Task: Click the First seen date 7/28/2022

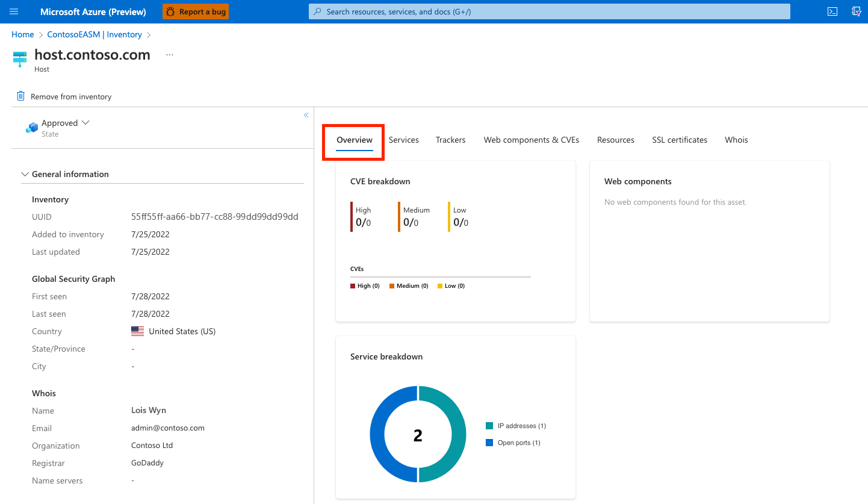Action: 150,296
